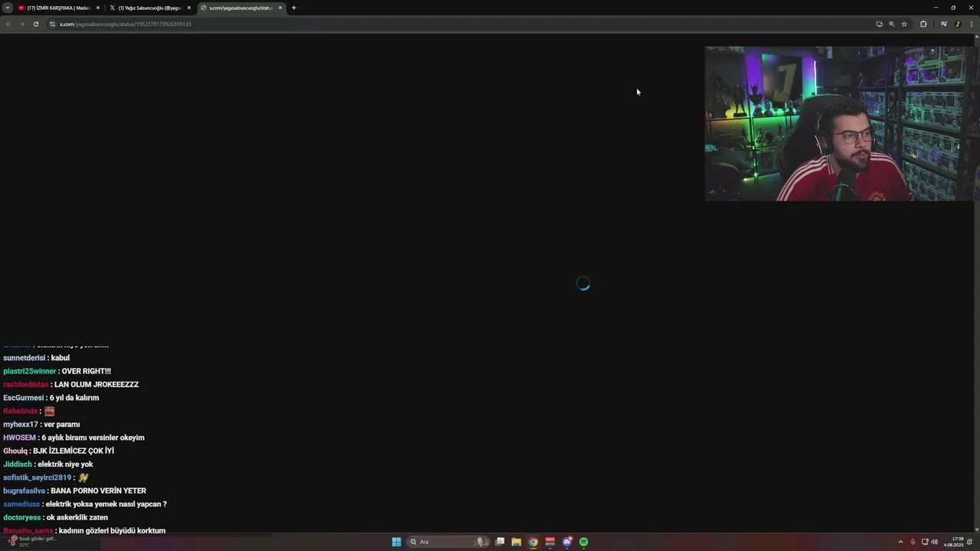Open Task View on the taskbar
Viewport: 980px width, 551px height.
point(500,542)
